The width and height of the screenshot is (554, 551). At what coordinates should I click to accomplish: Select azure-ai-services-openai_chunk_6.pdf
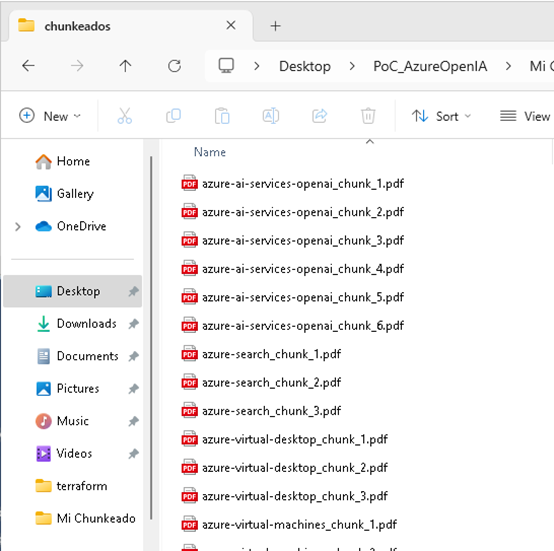293,326
